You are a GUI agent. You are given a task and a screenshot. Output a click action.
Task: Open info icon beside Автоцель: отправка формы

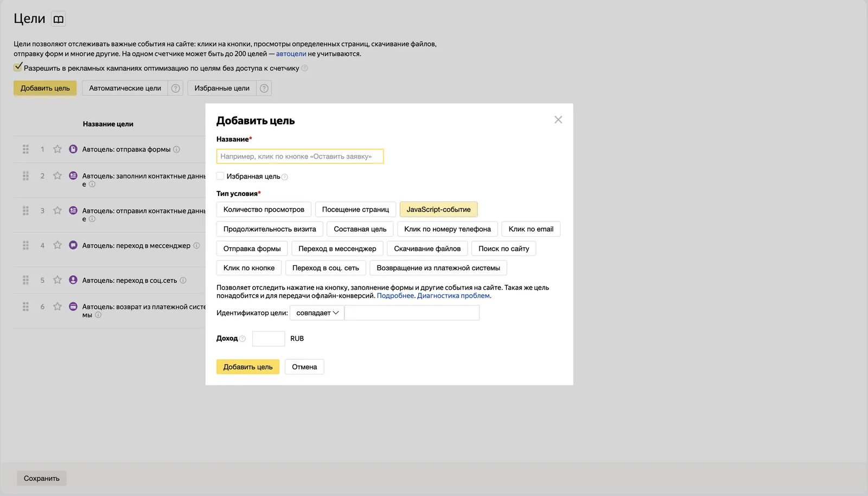(x=176, y=149)
